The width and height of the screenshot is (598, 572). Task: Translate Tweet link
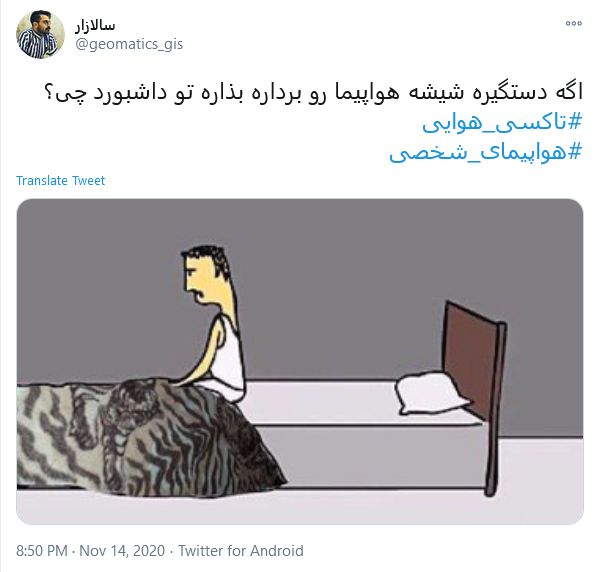tap(60, 180)
